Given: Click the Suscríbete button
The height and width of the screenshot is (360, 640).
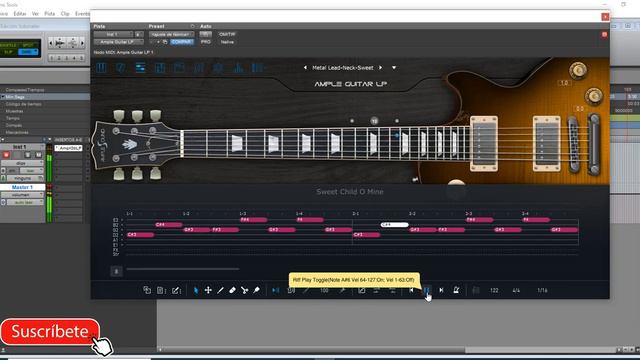Looking at the screenshot, I should coord(50,331).
